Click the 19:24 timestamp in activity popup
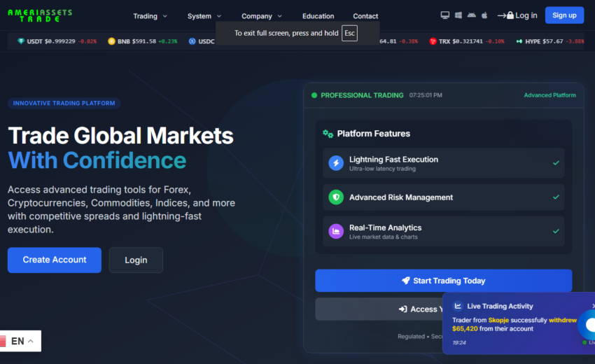Screen dimensions: 595x364 pos(459,342)
